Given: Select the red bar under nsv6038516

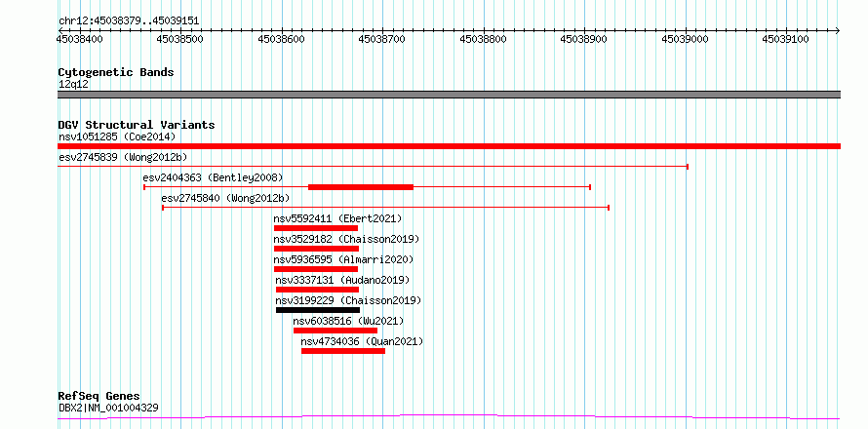Looking at the screenshot, I should point(335,331).
